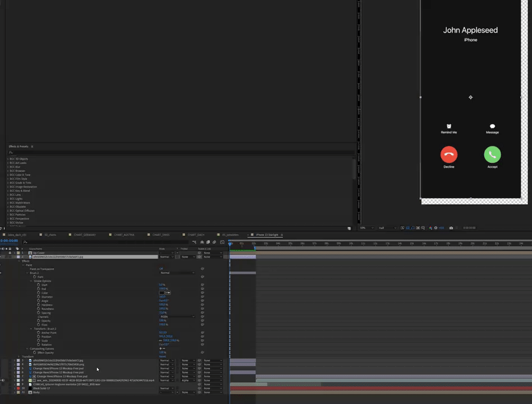
Task: Switch to the CHART_SWISS composition tab
Action: click(160, 235)
